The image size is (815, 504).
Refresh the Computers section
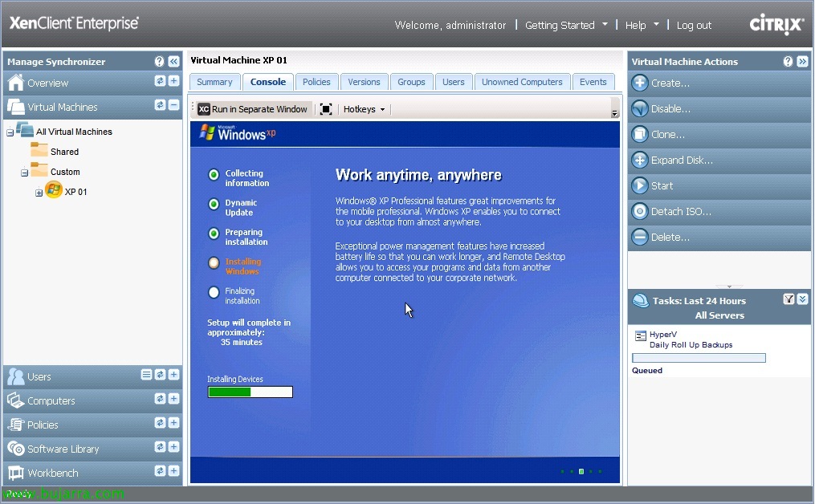pyautogui.click(x=160, y=399)
